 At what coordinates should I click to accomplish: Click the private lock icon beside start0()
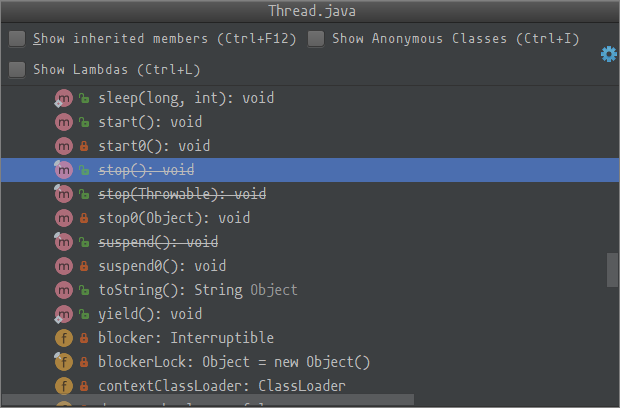(84, 146)
